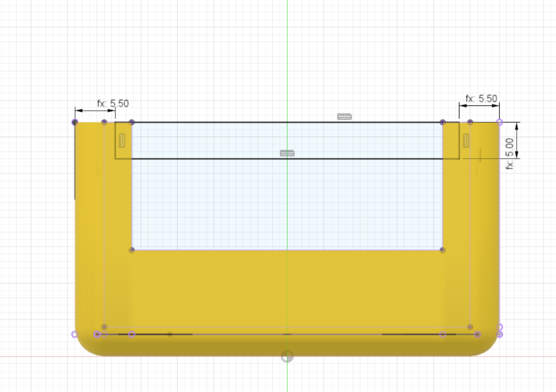This screenshot has height=392, width=556.
Task: Click the constraint glyph on the green centerline
Action: pyautogui.click(x=287, y=153)
